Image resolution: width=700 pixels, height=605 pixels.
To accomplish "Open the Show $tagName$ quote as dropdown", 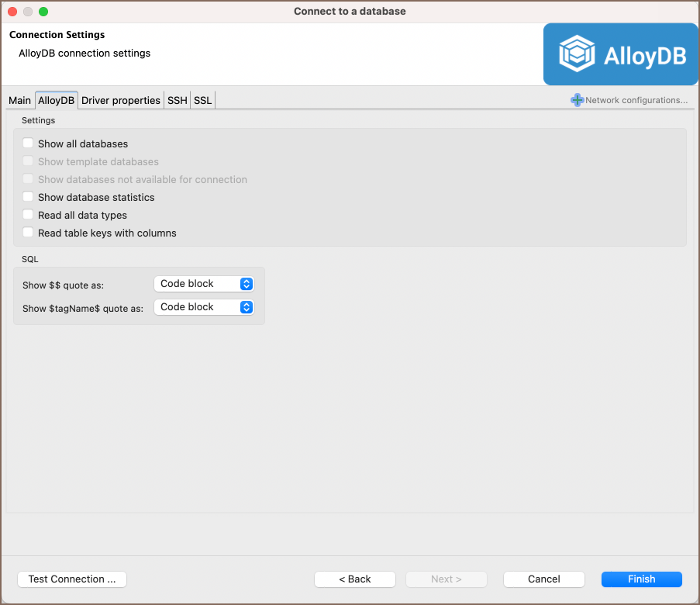I will [204, 307].
